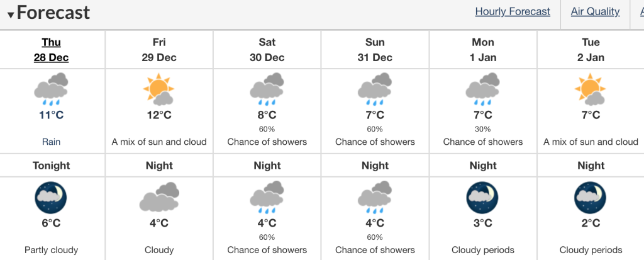644x260 pixels.
Task: Select the Thu 28 Dec forecast day
Action: point(52,50)
